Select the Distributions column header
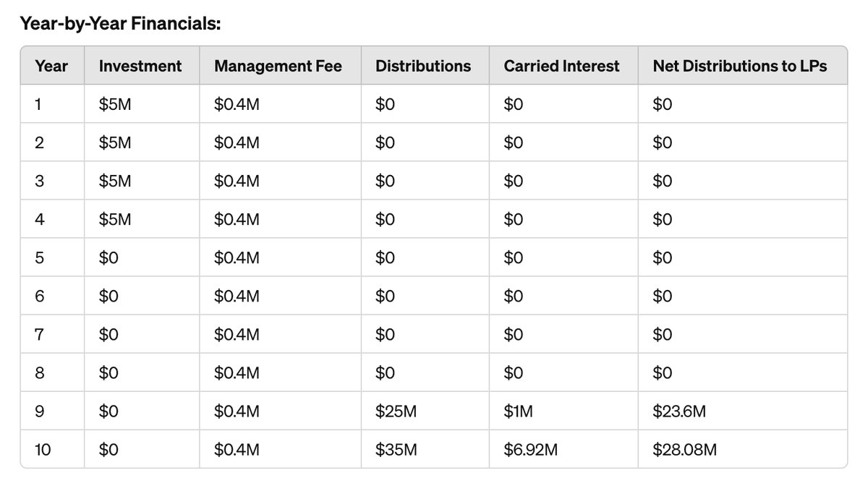This screenshot has height=478, width=868. point(423,66)
